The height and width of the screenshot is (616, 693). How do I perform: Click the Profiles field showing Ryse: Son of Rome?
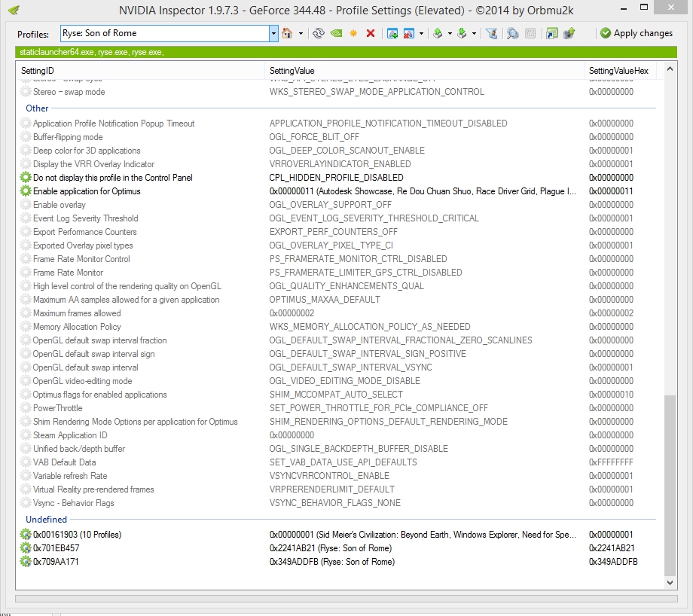click(x=165, y=34)
